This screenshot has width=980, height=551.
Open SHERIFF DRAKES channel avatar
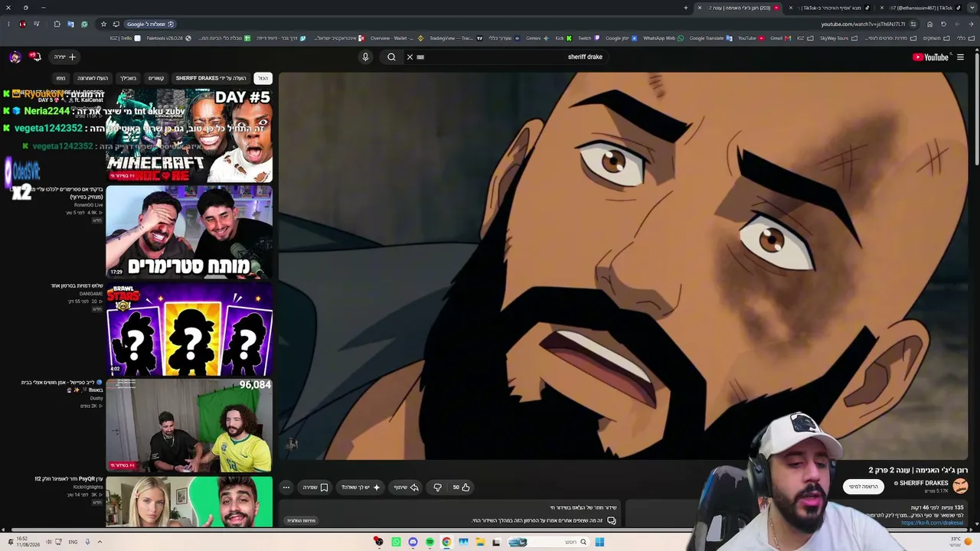(961, 485)
